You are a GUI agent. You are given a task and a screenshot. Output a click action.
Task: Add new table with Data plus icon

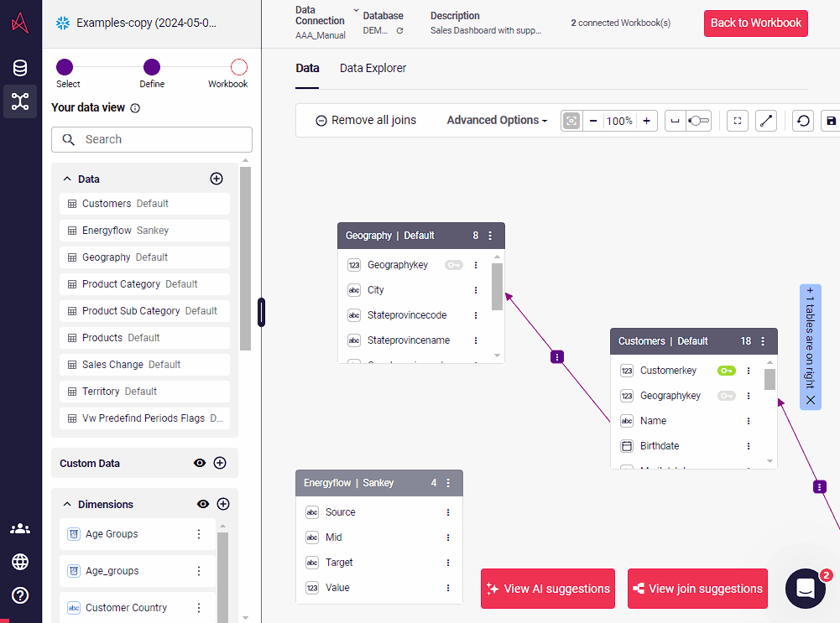(216, 179)
